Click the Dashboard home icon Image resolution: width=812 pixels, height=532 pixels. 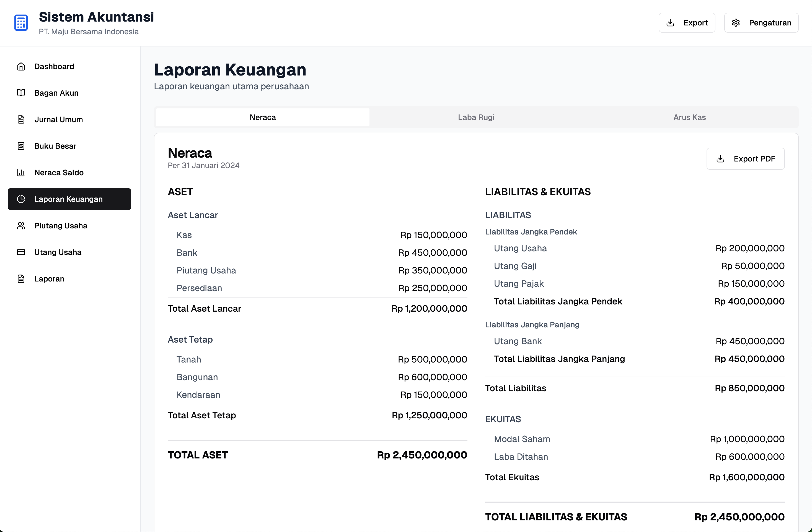[x=21, y=66]
